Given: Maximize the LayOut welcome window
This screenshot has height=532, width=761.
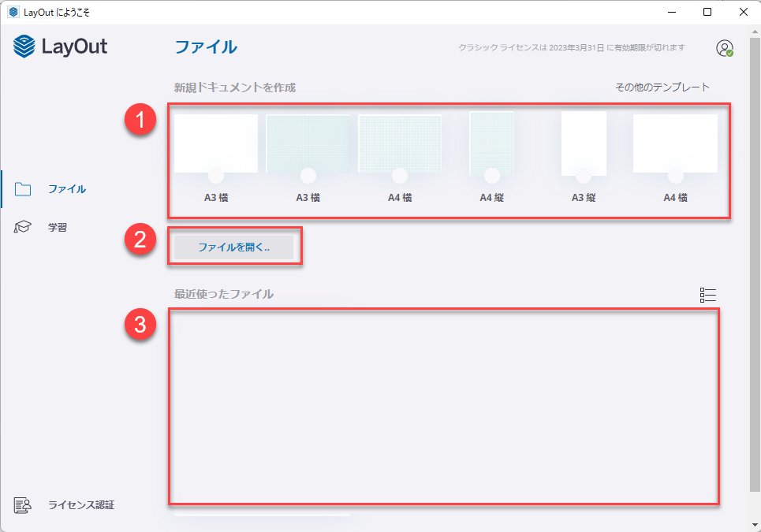Looking at the screenshot, I should (x=707, y=12).
